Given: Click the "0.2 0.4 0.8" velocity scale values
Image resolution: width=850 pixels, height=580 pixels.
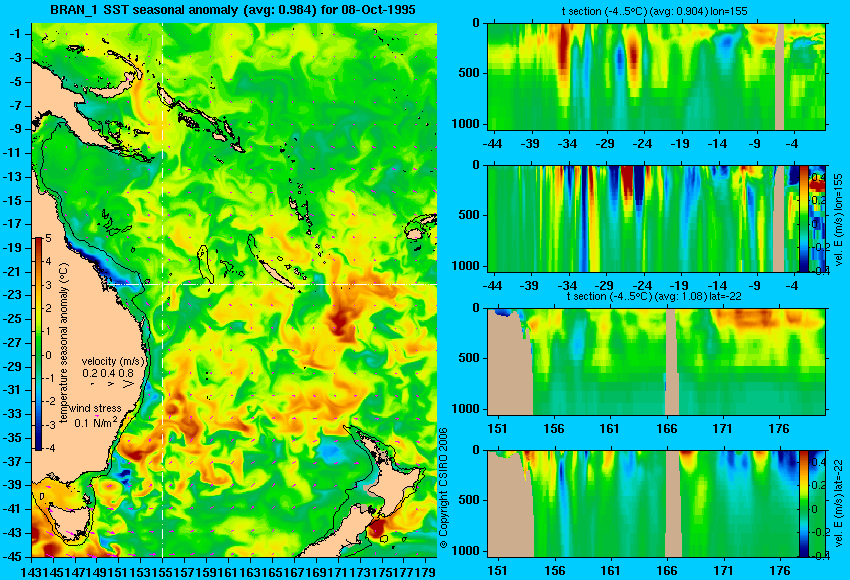Looking at the screenshot, I should (x=108, y=373).
